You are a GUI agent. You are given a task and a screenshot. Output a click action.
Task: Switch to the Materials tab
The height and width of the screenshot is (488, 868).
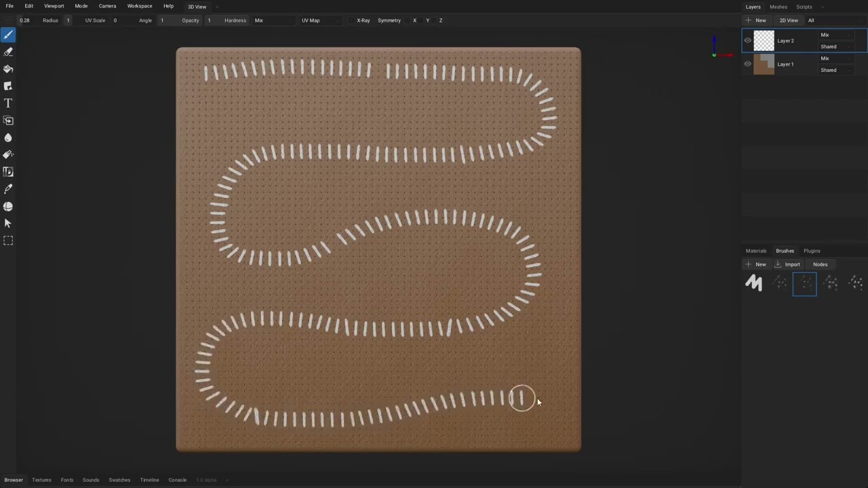[x=756, y=251]
